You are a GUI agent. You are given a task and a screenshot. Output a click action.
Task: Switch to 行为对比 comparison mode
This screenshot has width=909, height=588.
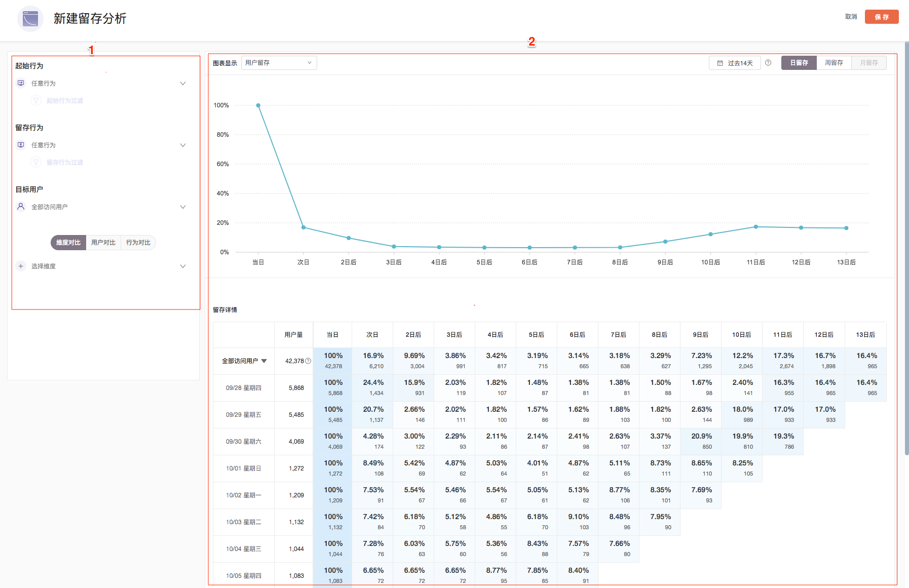click(138, 243)
